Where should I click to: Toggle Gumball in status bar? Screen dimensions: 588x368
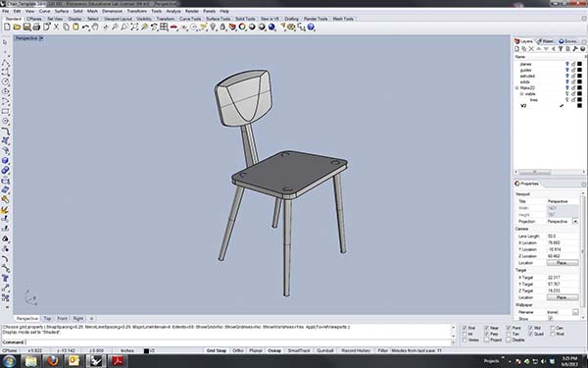(x=325, y=350)
